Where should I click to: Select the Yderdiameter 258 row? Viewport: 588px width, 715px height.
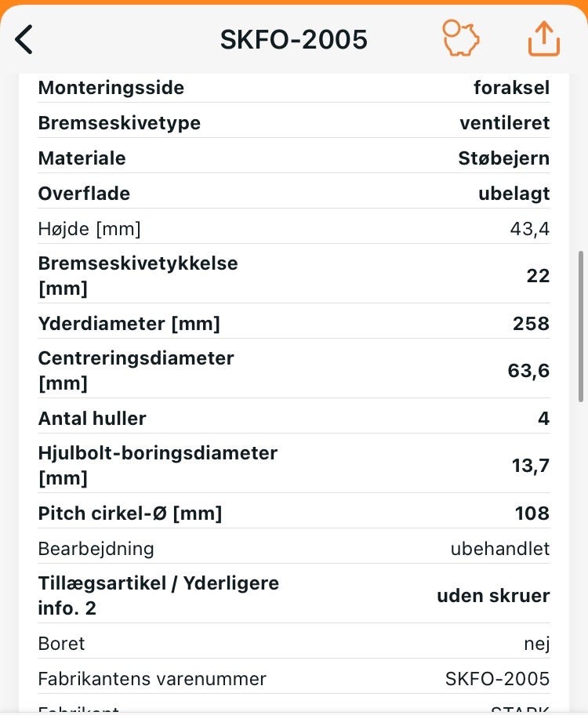tap(294, 324)
